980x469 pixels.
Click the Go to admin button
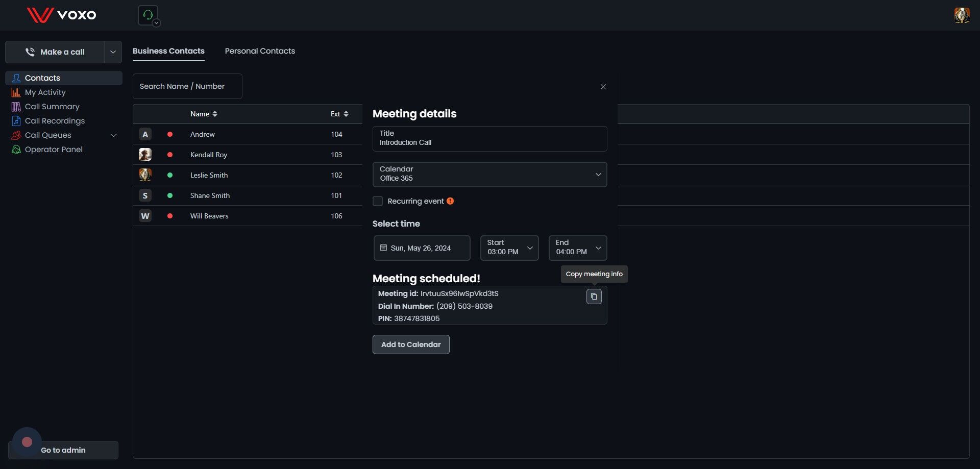pos(63,450)
